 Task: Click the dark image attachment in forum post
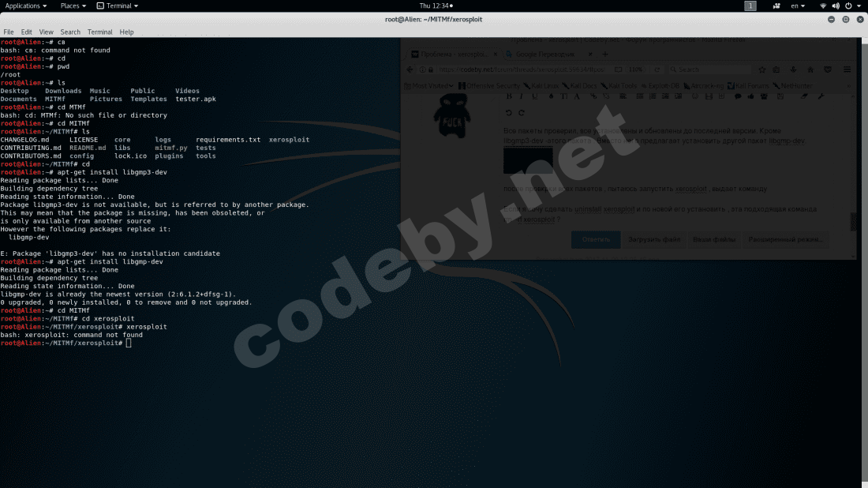[528, 160]
